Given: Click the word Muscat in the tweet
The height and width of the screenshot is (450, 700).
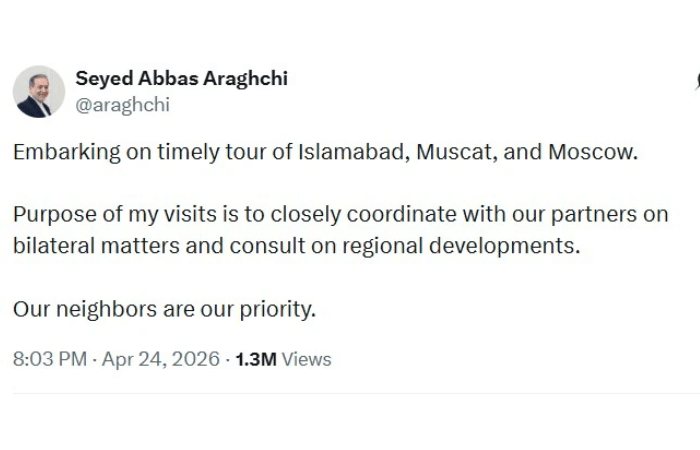Looking at the screenshot, I should (x=451, y=153).
